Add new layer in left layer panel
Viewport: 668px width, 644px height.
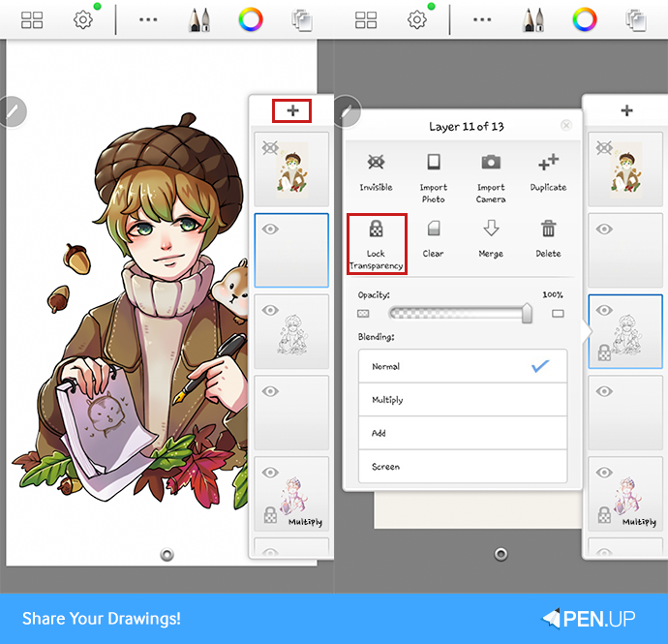click(292, 110)
